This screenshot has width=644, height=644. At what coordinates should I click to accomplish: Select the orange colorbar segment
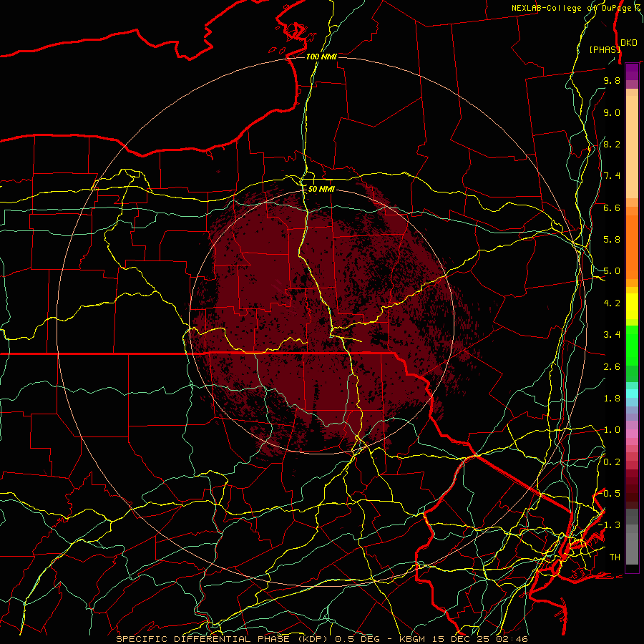tap(632, 247)
